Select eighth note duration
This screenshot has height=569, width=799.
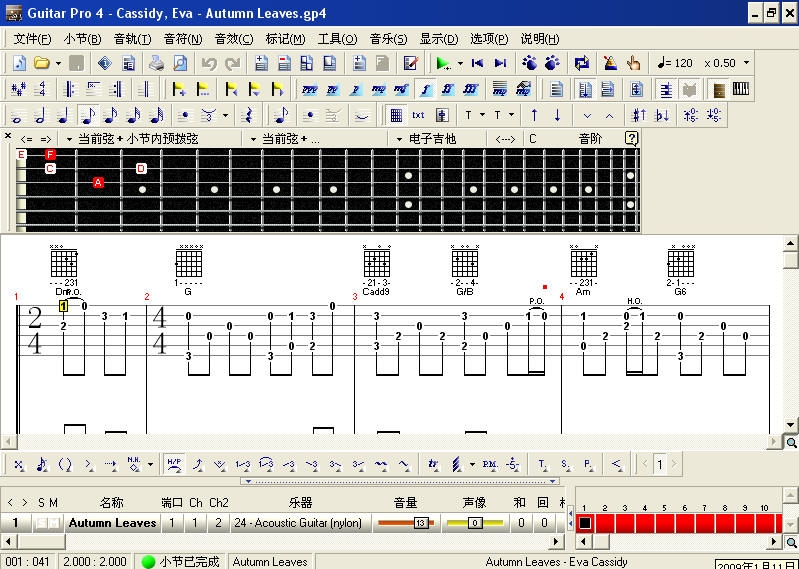88,116
